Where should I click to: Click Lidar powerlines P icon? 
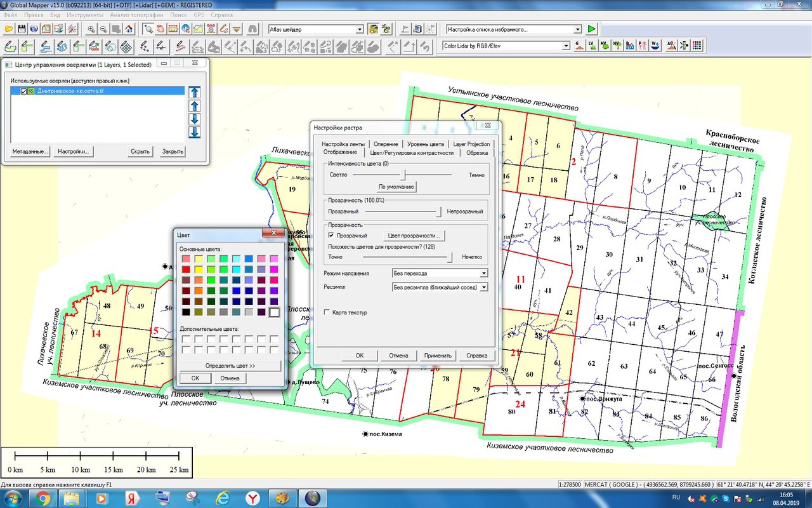pyautogui.click(x=642, y=46)
